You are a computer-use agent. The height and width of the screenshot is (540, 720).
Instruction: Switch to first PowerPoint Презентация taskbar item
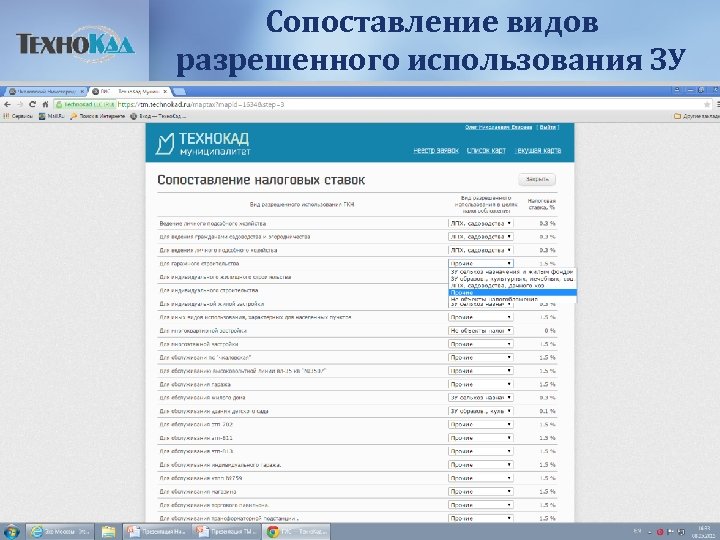click(156, 531)
